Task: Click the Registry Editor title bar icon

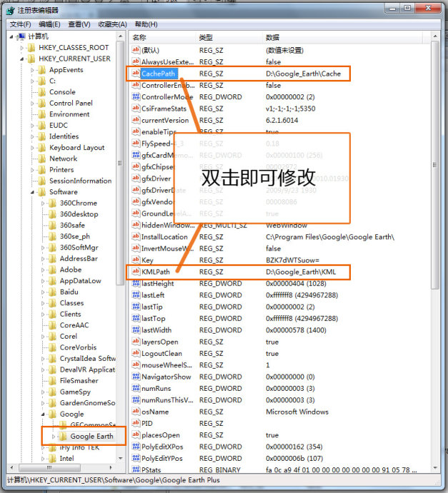Action: click(9, 9)
